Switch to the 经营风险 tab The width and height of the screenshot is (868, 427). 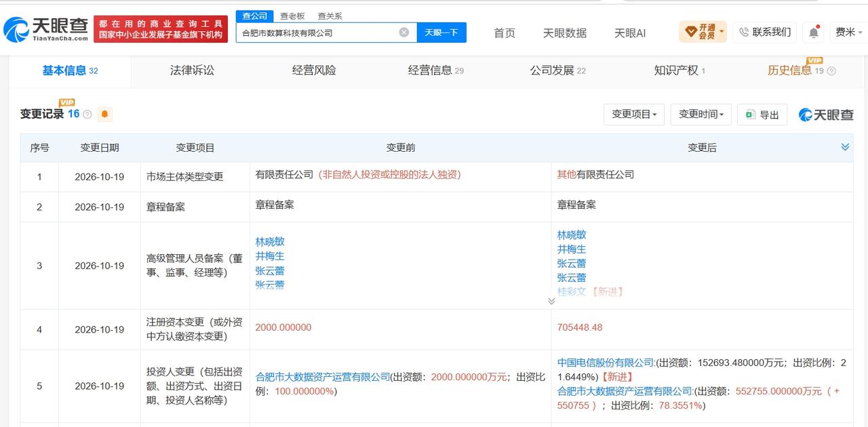point(314,70)
